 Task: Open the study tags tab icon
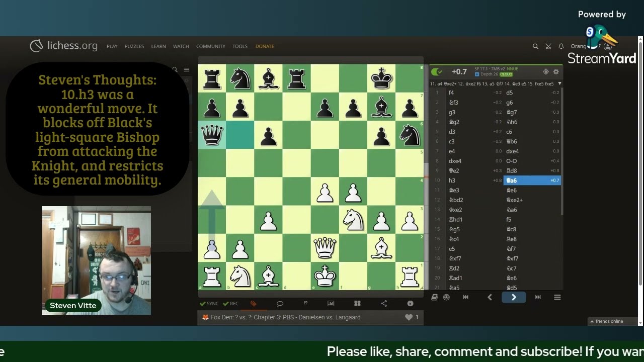point(254,304)
